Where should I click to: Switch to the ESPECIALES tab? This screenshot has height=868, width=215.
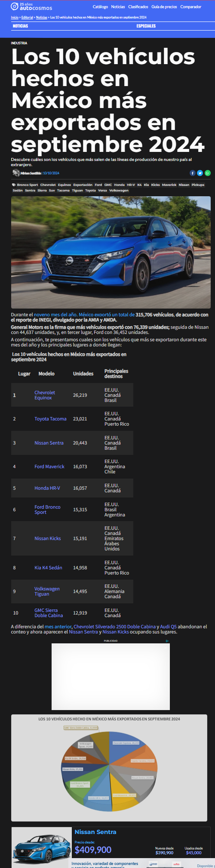point(146,26)
